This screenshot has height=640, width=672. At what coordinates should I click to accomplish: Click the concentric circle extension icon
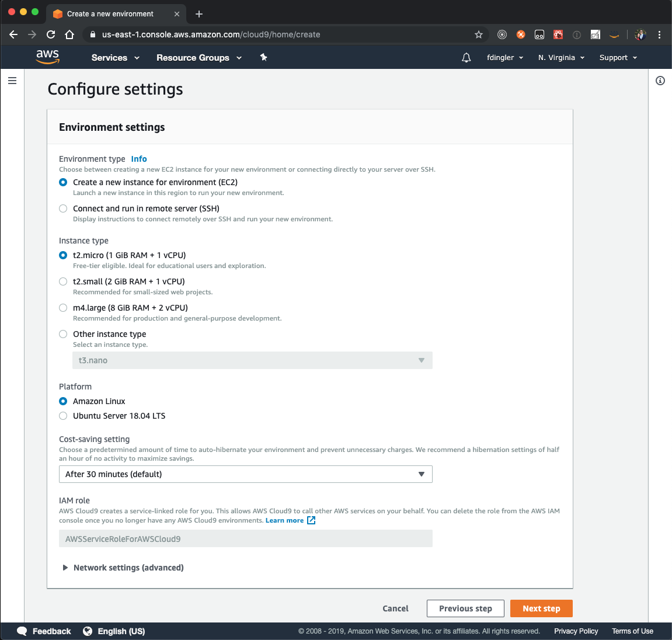[502, 34]
